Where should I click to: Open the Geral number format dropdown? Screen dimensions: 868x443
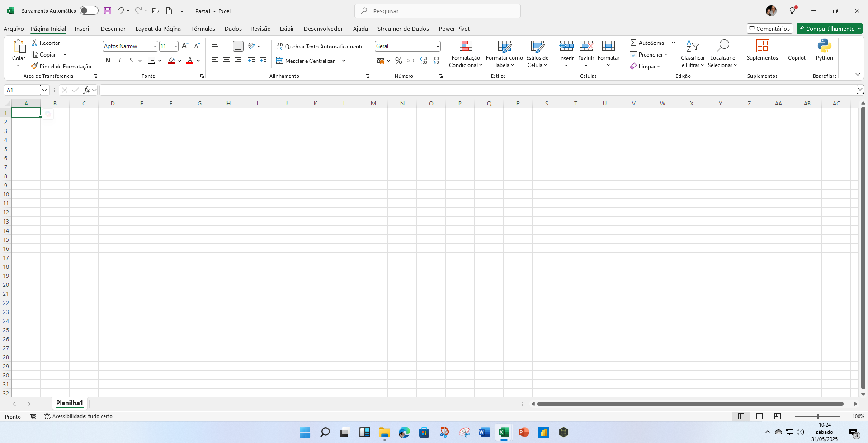point(437,46)
